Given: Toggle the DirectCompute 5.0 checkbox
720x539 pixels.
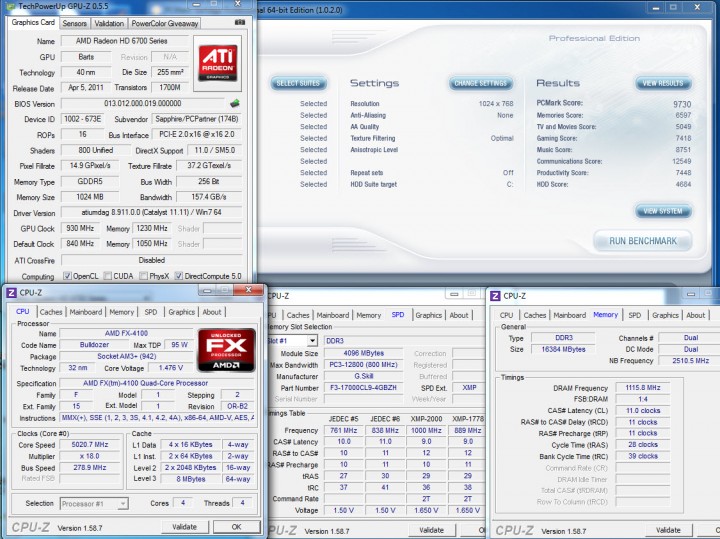Looking at the screenshot, I should 179,276.
